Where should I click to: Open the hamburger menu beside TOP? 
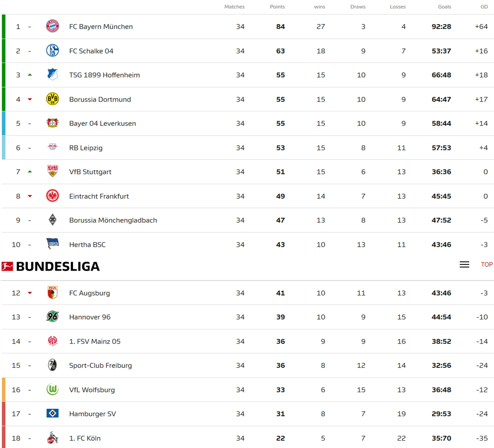[x=464, y=264]
